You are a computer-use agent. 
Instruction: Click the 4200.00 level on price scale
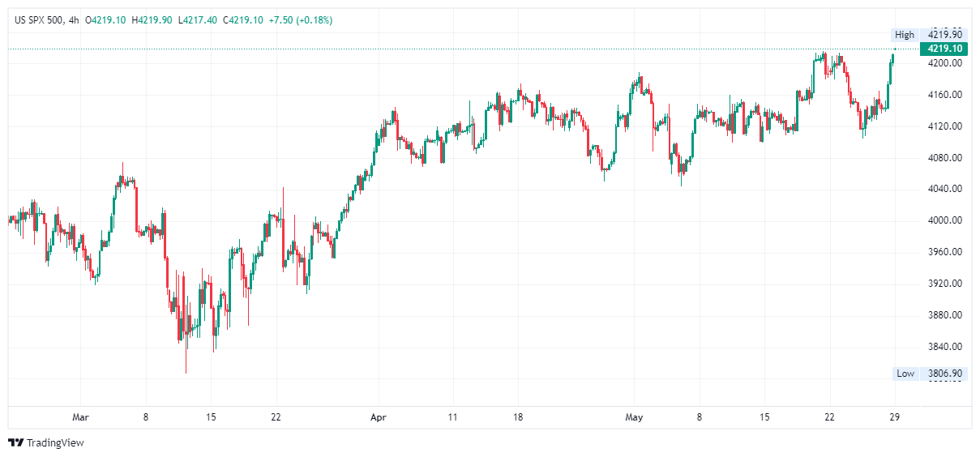[x=945, y=63]
